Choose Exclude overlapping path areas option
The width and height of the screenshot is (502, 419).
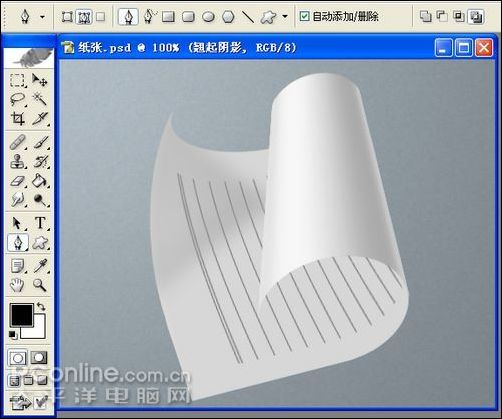tap(476, 17)
